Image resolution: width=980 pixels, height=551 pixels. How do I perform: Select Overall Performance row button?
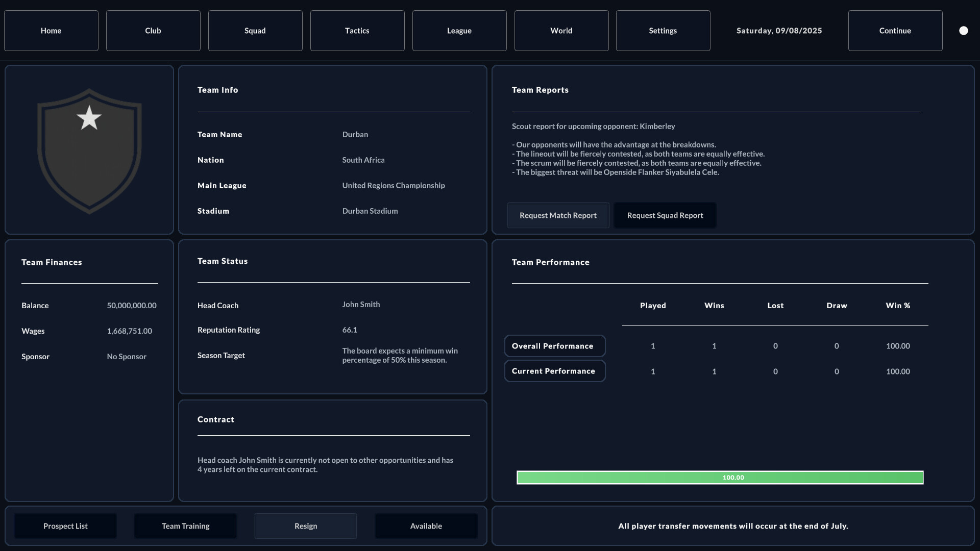pyautogui.click(x=555, y=346)
